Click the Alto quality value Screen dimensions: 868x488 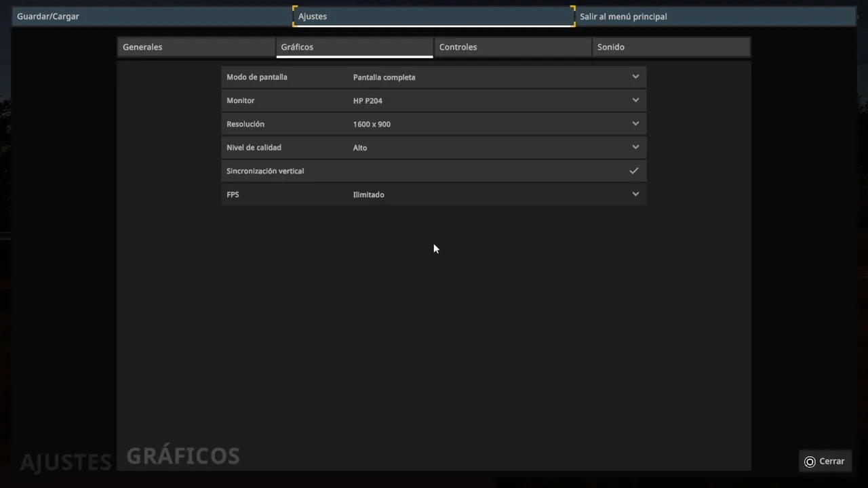360,148
